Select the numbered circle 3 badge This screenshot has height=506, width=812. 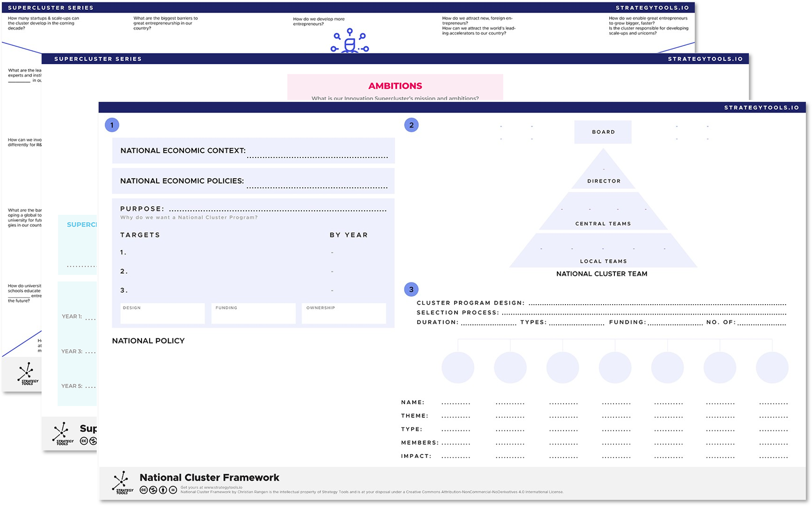(411, 290)
